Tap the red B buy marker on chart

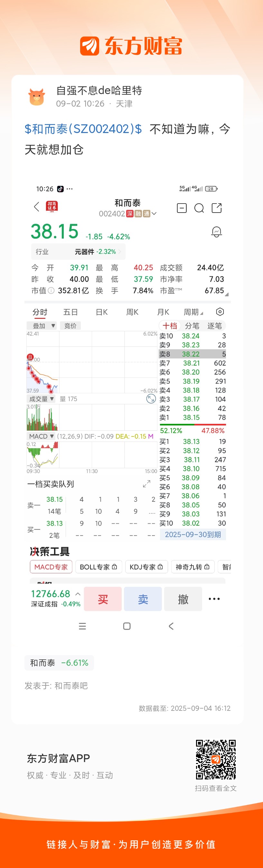click(30, 357)
